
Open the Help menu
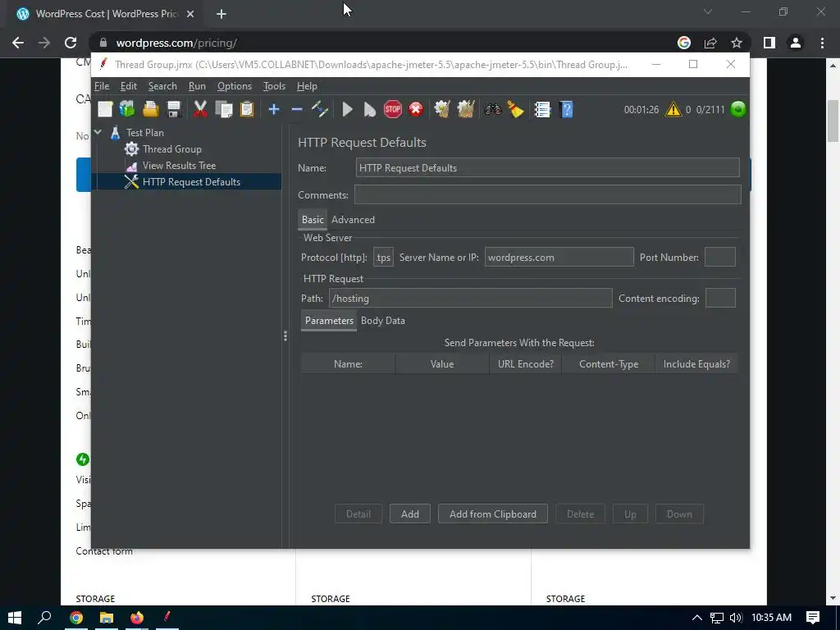click(x=307, y=85)
